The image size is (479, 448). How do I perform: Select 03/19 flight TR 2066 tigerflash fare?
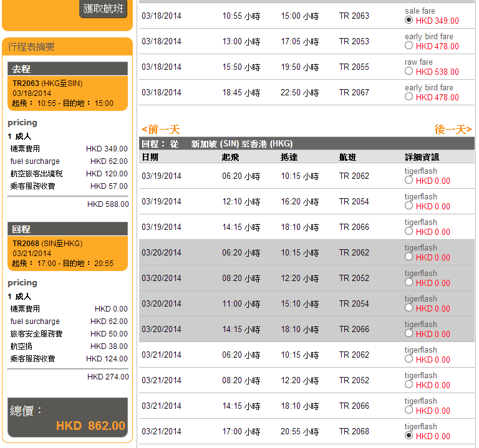coord(409,232)
